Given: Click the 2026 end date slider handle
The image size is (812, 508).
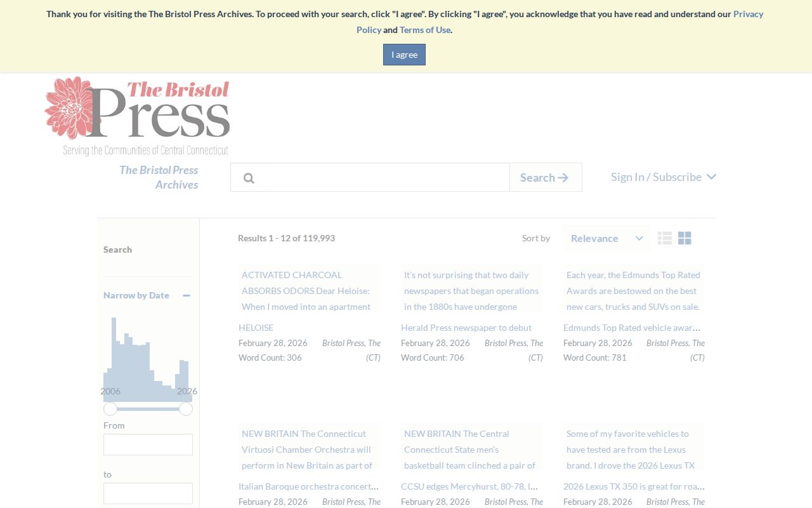Looking at the screenshot, I should [186, 409].
